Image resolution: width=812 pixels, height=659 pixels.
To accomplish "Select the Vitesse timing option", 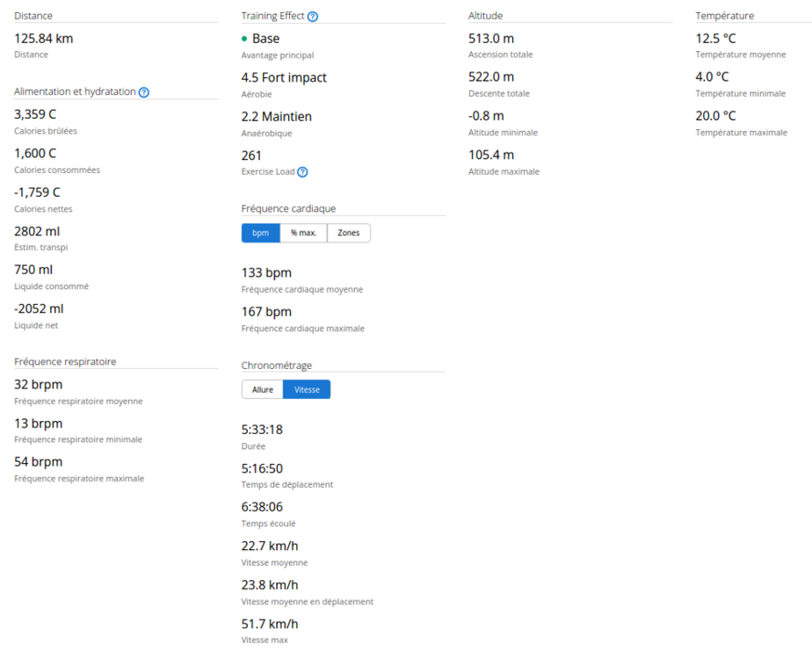I will (x=307, y=389).
